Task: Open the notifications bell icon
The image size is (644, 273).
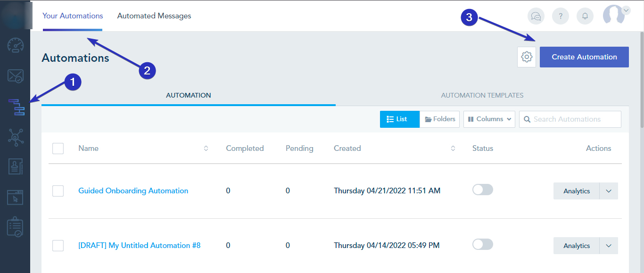Action: [x=585, y=16]
